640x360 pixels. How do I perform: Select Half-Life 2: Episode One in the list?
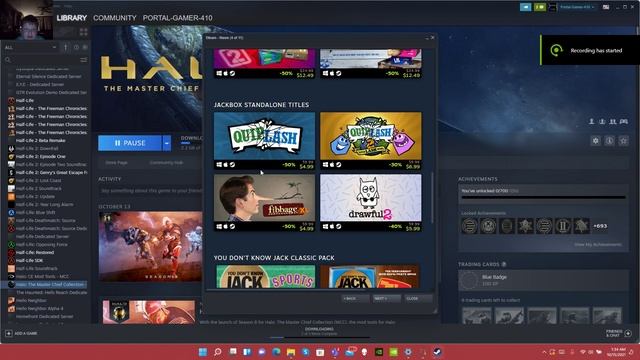coord(40,156)
